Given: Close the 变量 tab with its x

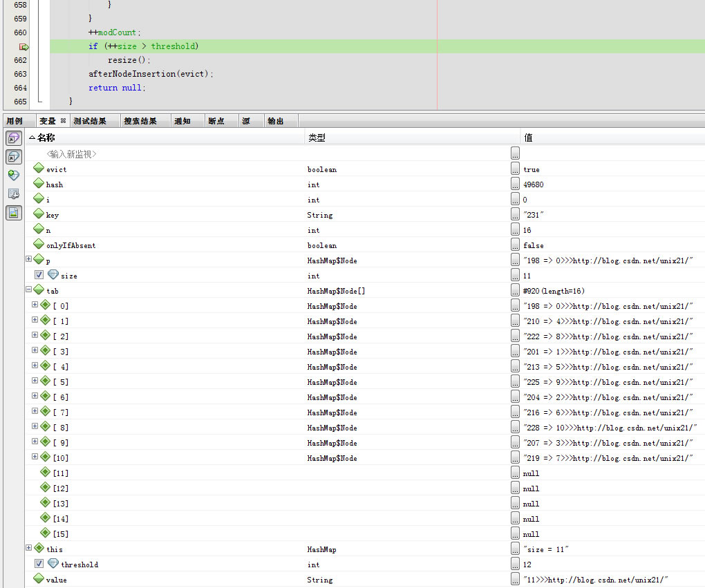Looking at the screenshot, I should point(63,120).
